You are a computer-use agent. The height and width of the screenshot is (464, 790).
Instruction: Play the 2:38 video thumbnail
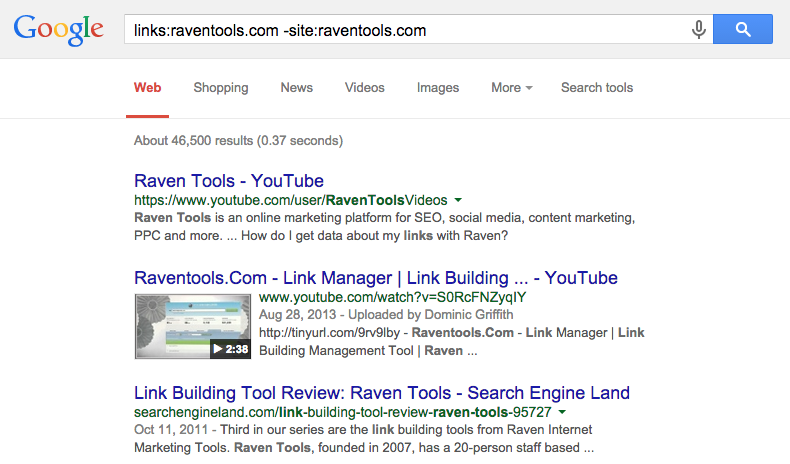coord(192,326)
